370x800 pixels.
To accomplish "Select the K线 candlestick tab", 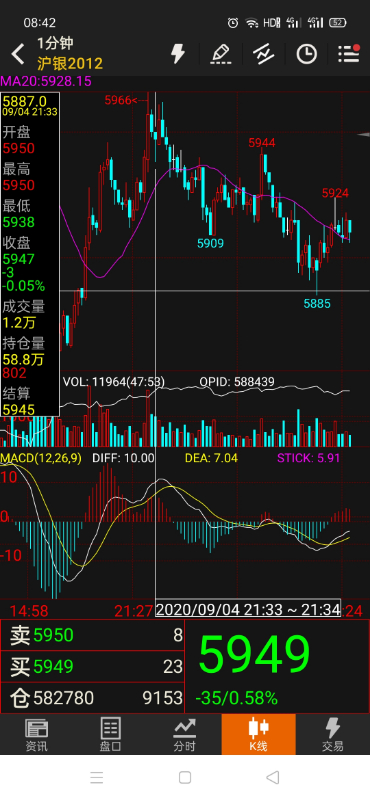I will (x=258, y=735).
